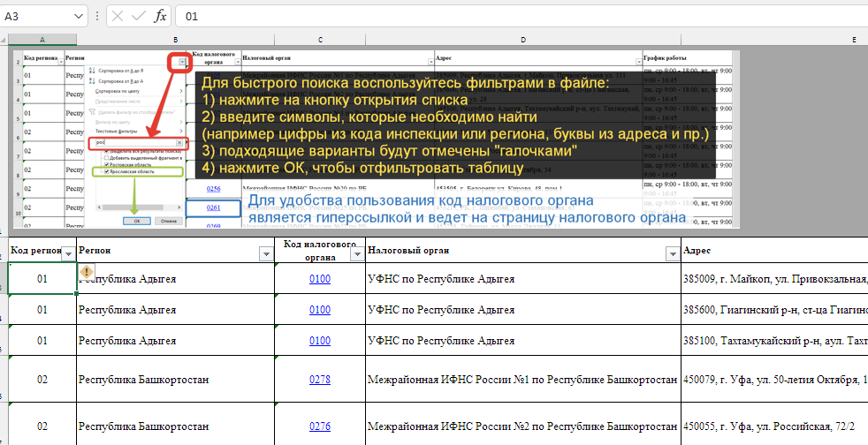
Task: Select 'Республика Адыгея' in the Гиагинский row
Action: (127, 310)
